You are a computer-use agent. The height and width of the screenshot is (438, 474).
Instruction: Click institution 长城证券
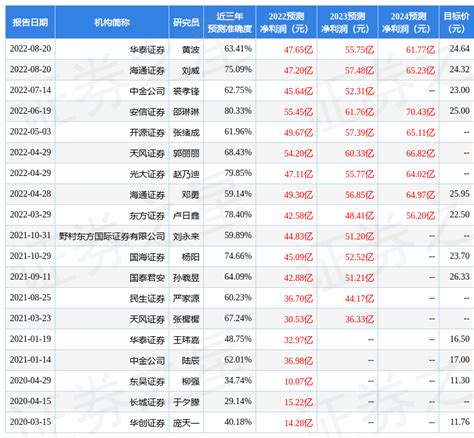[x=147, y=402]
